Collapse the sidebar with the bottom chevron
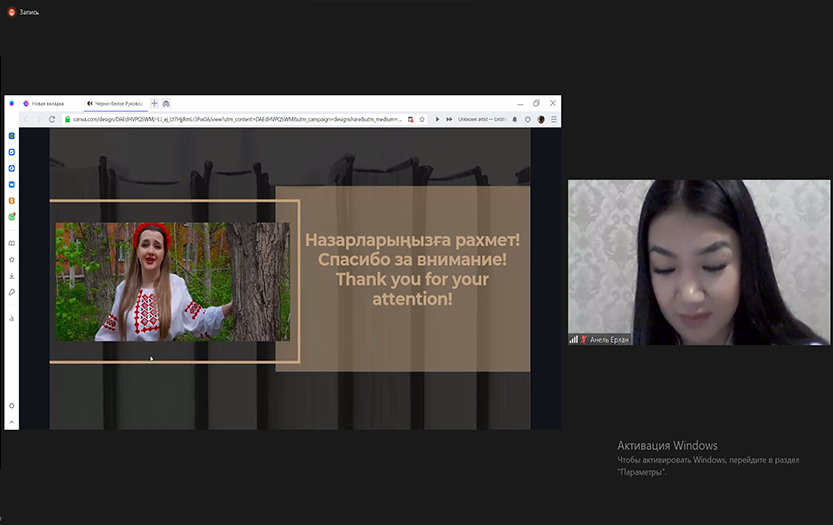833x525 pixels. 12,422
